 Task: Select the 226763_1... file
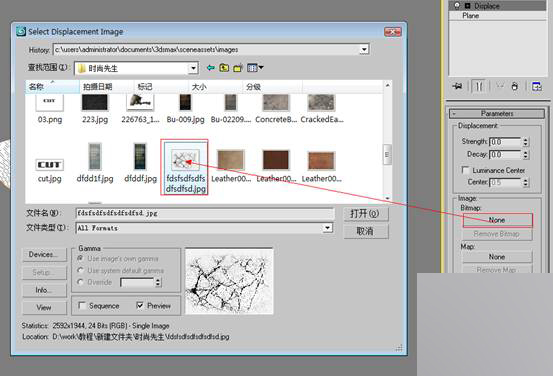click(140, 109)
